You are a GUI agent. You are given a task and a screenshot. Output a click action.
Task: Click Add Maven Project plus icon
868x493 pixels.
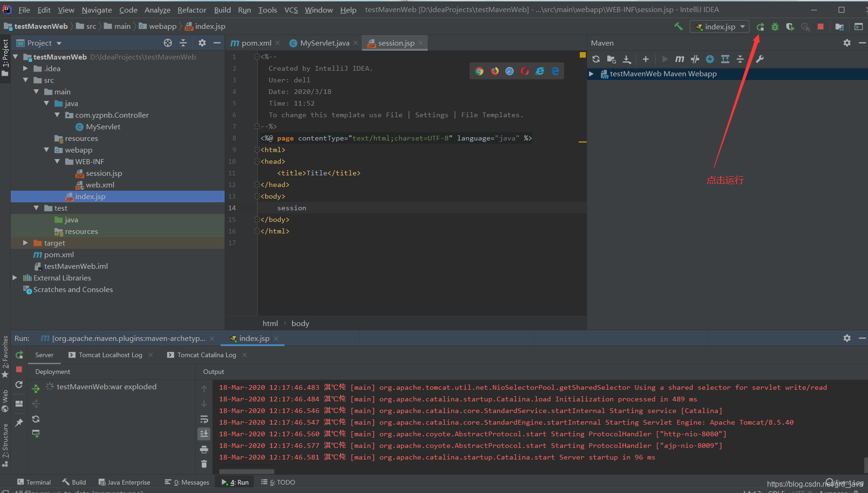point(645,59)
